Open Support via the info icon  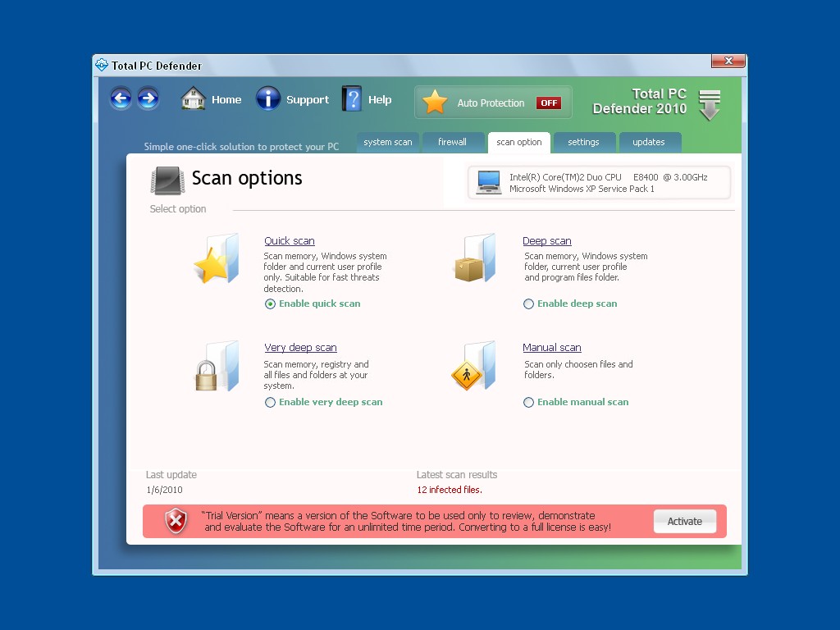coord(268,98)
